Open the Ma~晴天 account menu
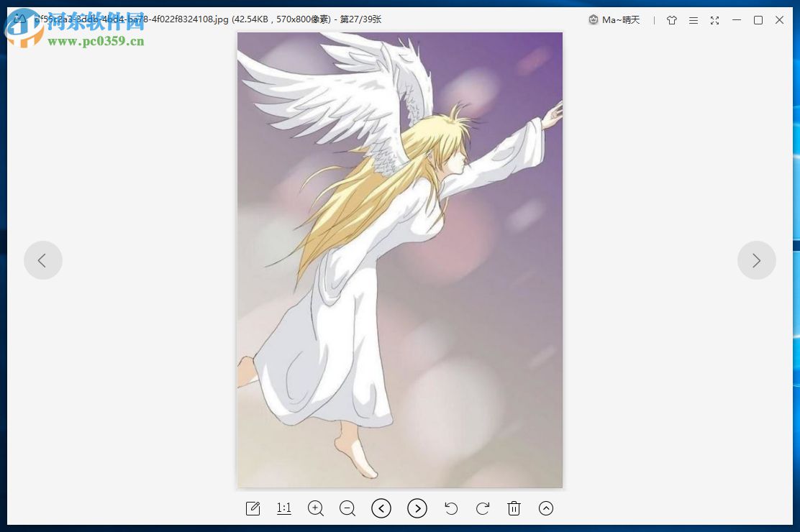The image size is (800, 532). click(x=622, y=20)
